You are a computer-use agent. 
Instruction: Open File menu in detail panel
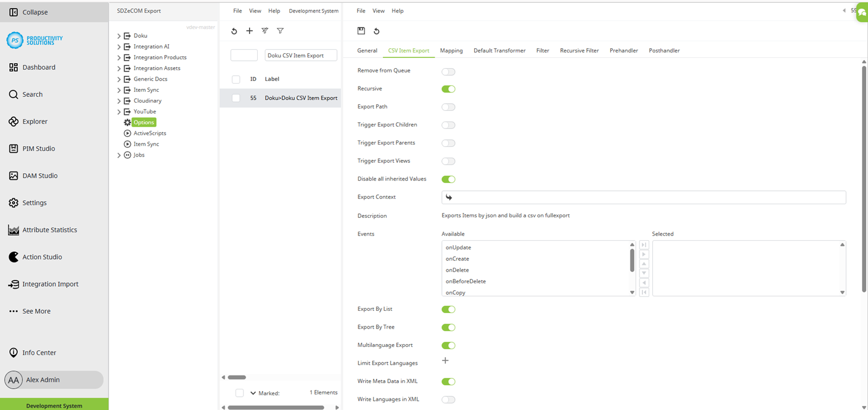[x=361, y=11]
